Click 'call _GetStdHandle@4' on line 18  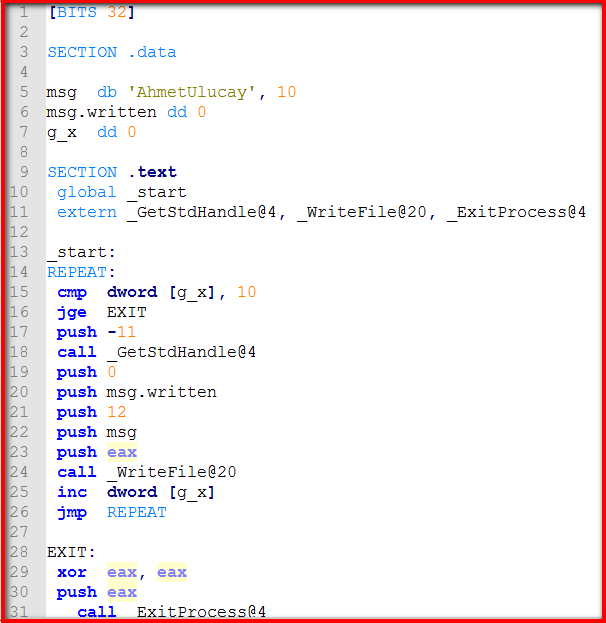(x=157, y=352)
